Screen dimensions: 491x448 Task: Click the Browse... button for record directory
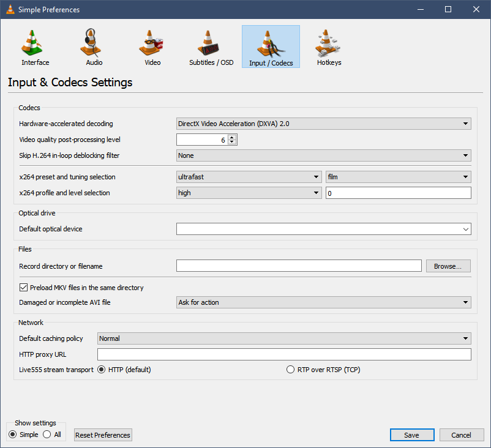click(x=448, y=266)
